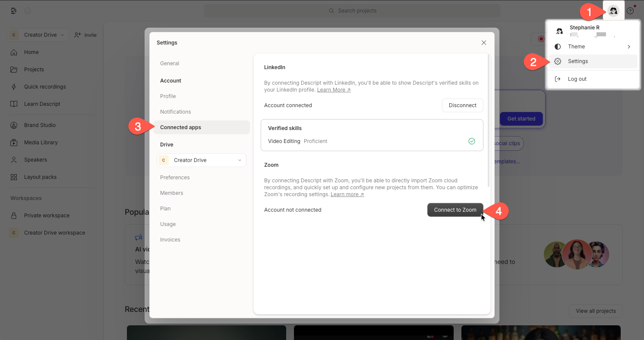This screenshot has height=340, width=644.
Task: Click Log out in the account menu
Action: tap(577, 79)
